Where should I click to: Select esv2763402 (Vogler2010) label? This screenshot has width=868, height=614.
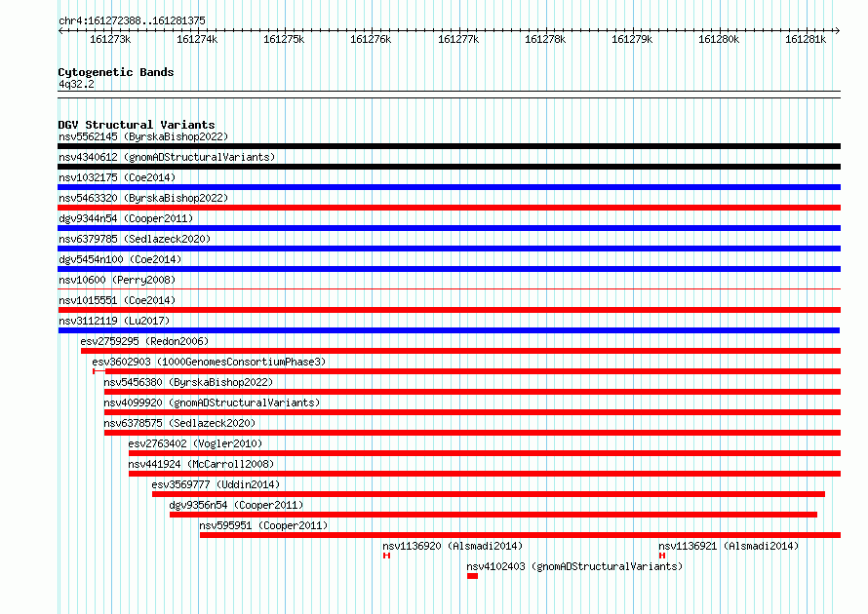(195, 443)
